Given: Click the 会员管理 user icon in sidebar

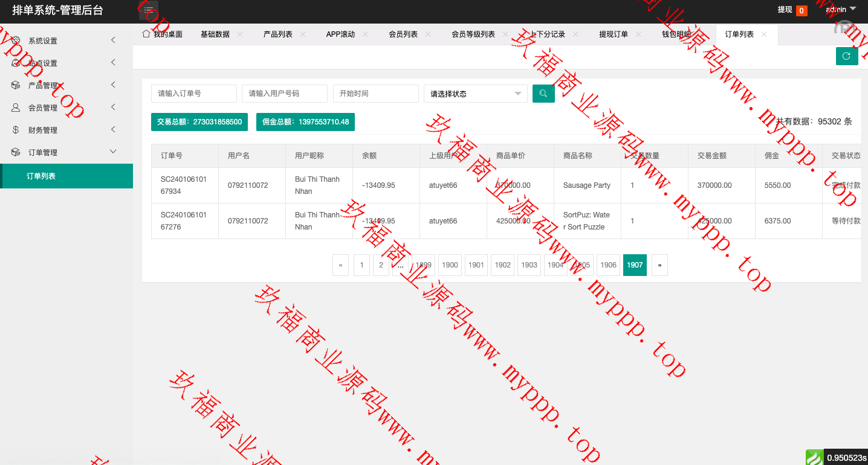Looking at the screenshot, I should [16, 107].
